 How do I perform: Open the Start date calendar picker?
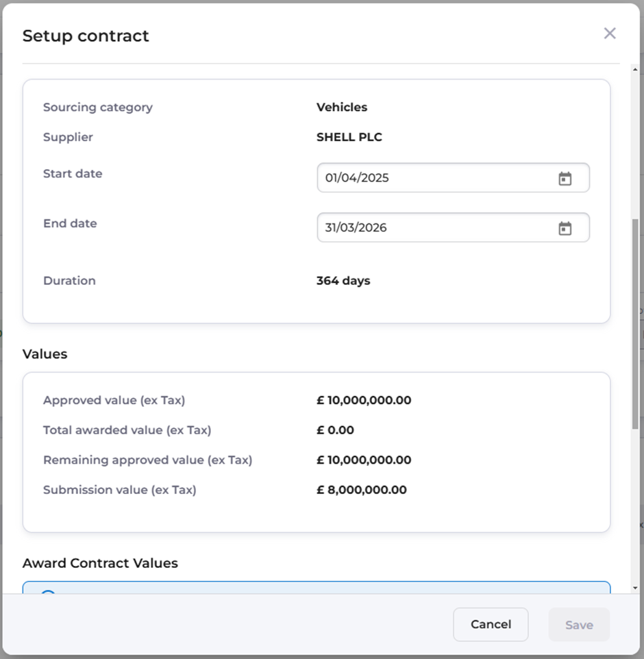pos(565,179)
